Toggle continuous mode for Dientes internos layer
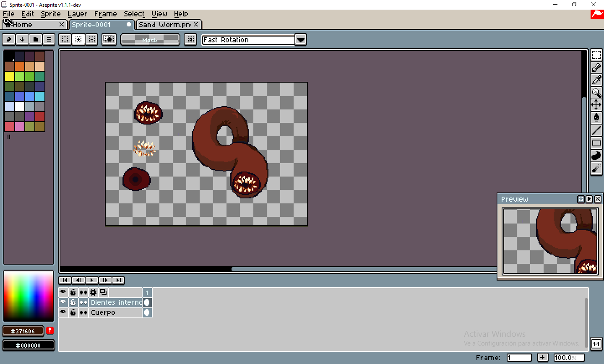Viewport: 604px width, 364px height. pos(83,302)
